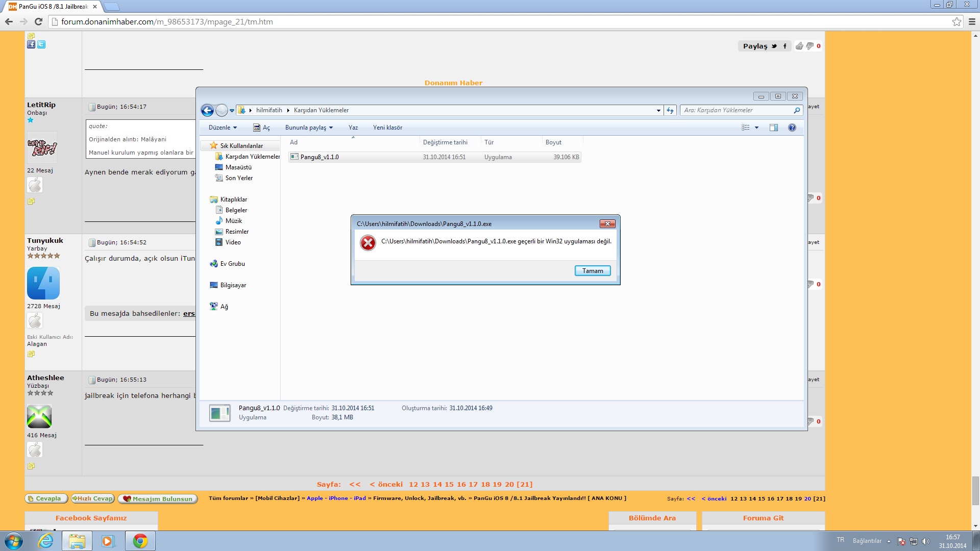Click Aç toolbar button
Image resolution: width=980 pixels, height=551 pixels.
pos(262,128)
